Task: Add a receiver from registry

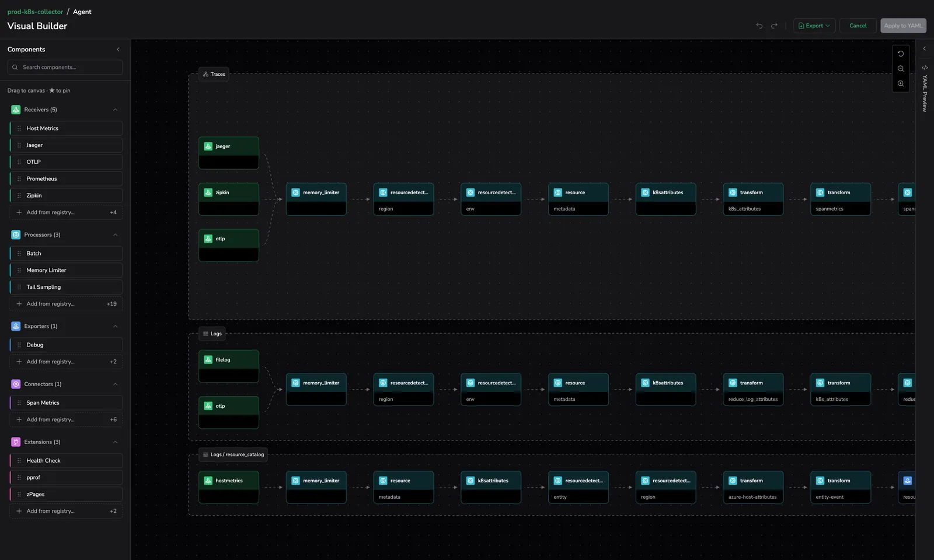Action: pos(66,212)
